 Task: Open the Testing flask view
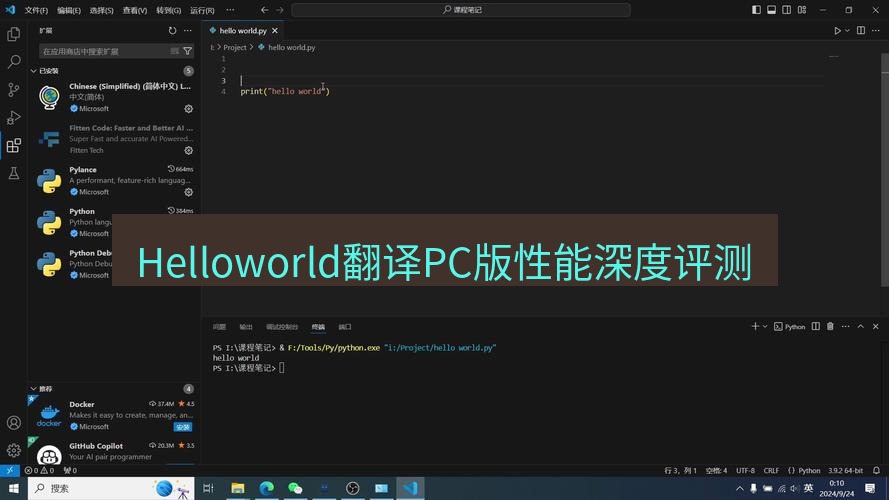coord(14,173)
